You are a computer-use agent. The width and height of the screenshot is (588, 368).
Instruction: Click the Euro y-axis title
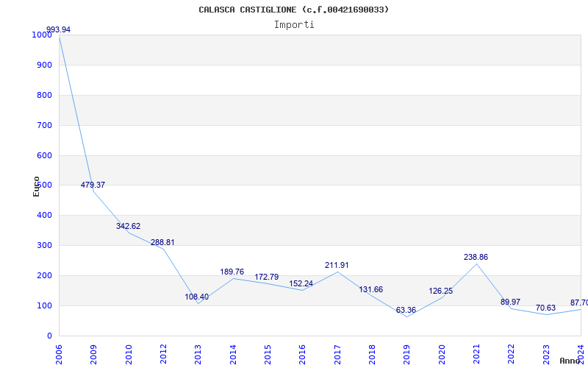point(36,186)
